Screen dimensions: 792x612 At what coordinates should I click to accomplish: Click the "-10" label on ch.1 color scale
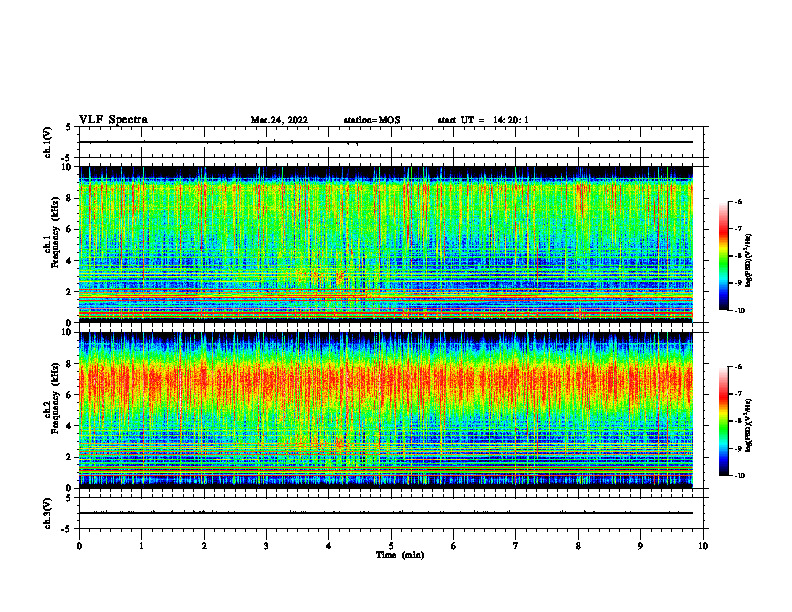coord(739,311)
